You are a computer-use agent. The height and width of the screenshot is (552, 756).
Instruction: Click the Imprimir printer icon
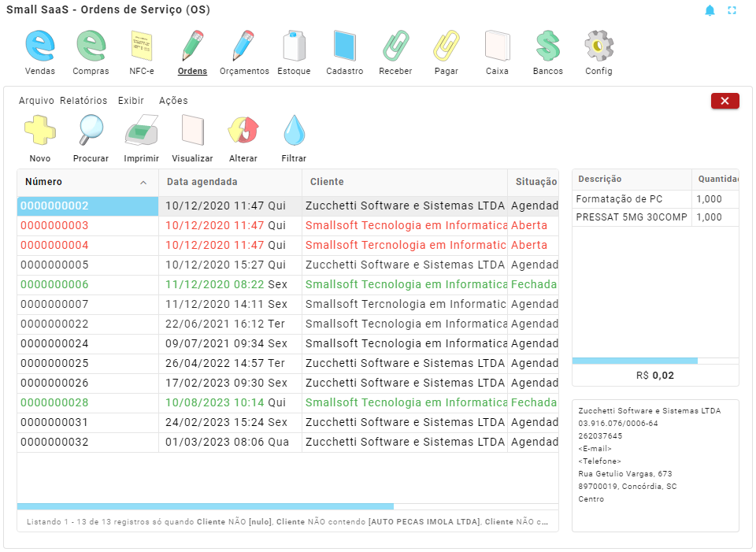pyautogui.click(x=142, y=131)
